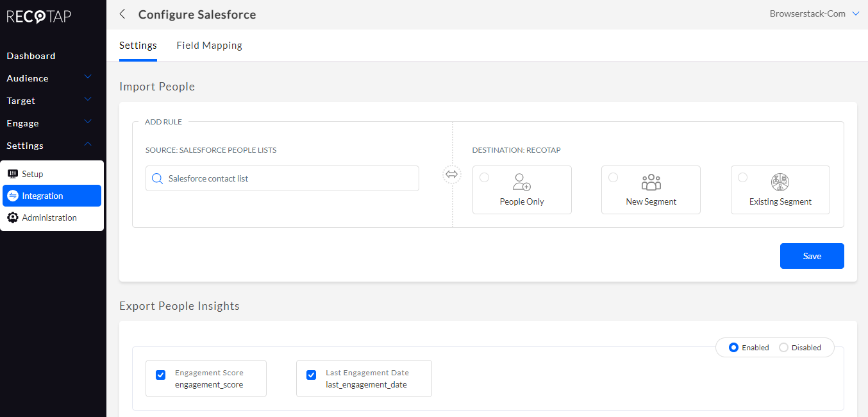Image resolution: width=868 pixels, height=417 pixels.
Task: Click the Destination: Recotap label
Action: (517, 150)
